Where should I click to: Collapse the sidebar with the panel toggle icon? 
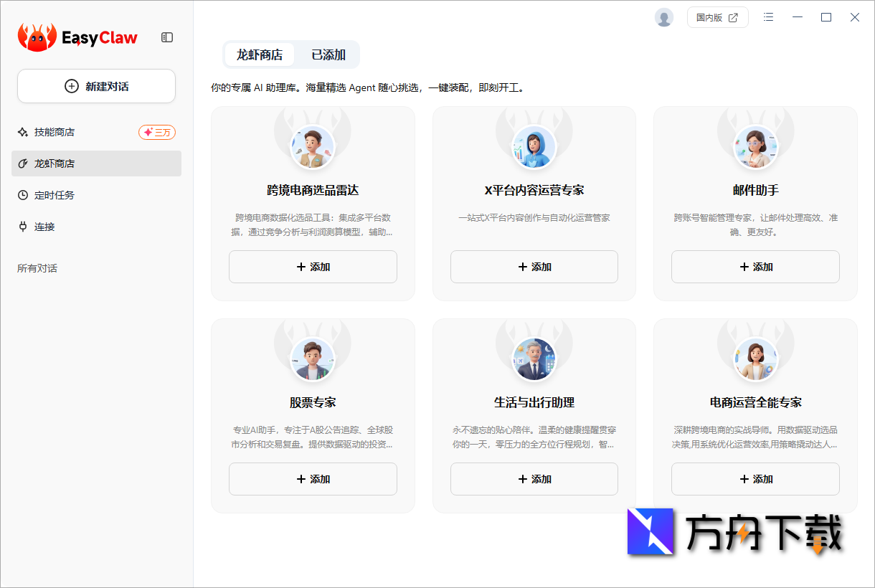(x=166, y=37)
